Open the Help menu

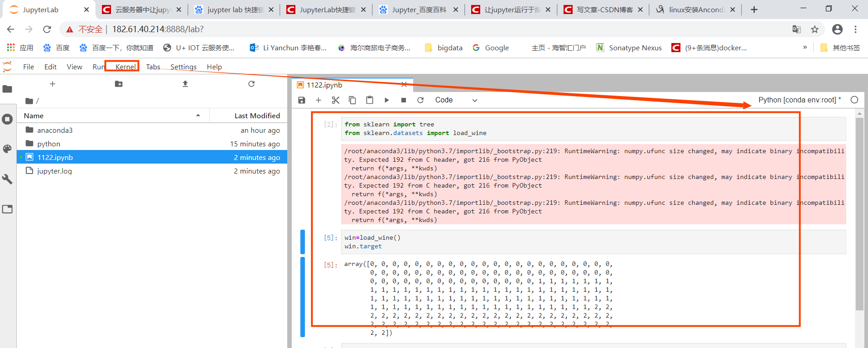214,67
